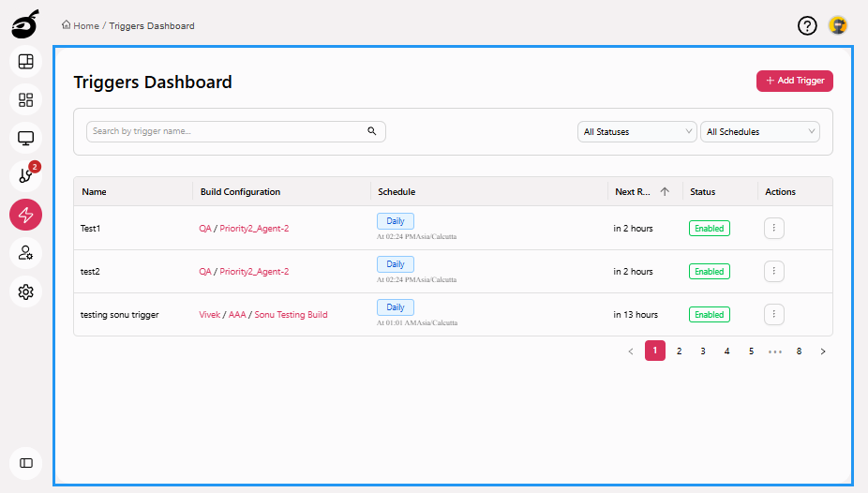This screenshot has width=868, height=493.
Task: Open the gear Settings sidebar icon
Action: click(x=26, y=291)
